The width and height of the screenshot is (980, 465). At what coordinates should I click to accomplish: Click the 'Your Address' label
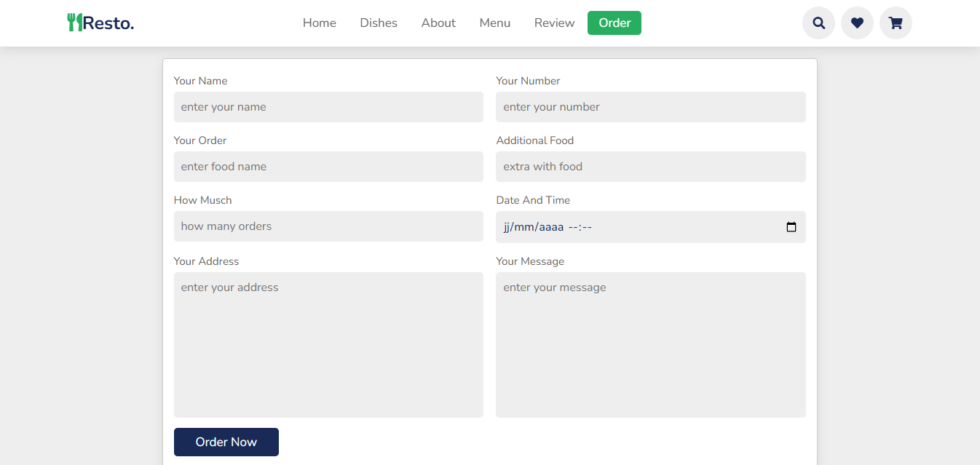(x=206, y=261)
